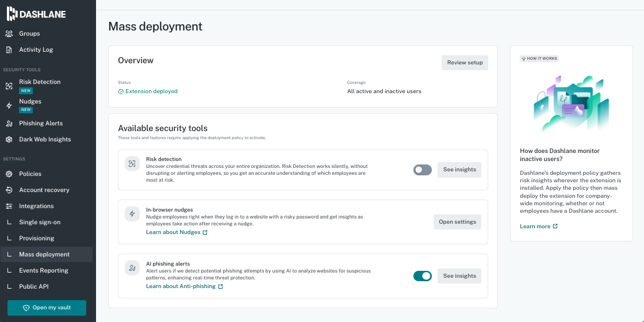Disable the AI phishing alerts toggle
The width and height of the screenshot is (644, 322).
[x=423, y=276]
